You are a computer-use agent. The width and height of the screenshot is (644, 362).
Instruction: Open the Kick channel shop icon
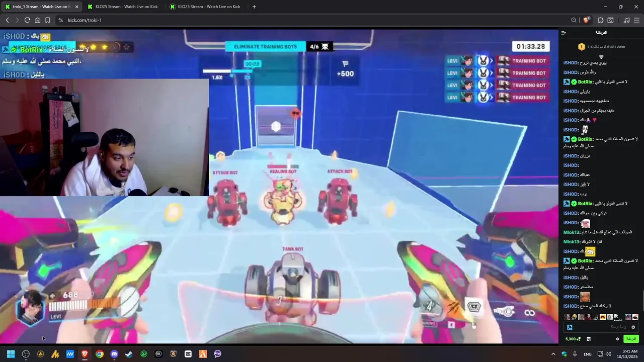588,339
